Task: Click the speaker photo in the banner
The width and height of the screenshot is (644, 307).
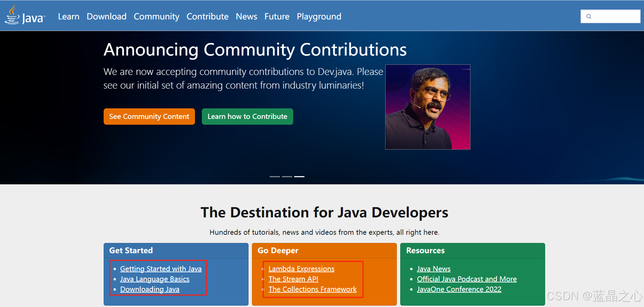Action: (x=428, y=107)
